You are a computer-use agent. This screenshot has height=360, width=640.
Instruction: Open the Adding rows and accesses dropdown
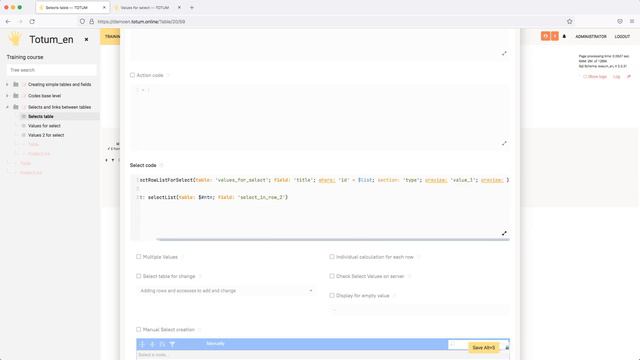click(x=226, y=291)
